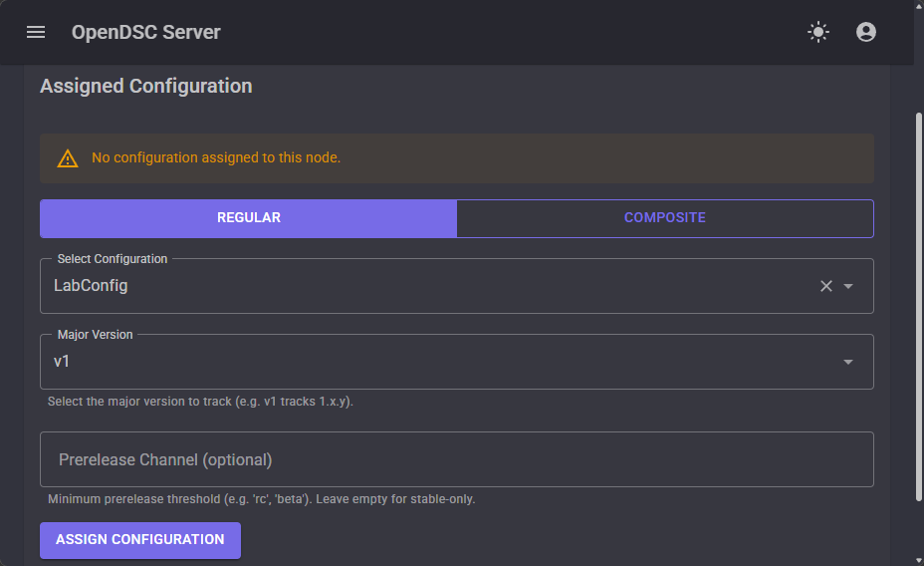Click the OpenDSC Server title
The height and width of the screenshot is (566, 924).
click(x=146, y=32)
